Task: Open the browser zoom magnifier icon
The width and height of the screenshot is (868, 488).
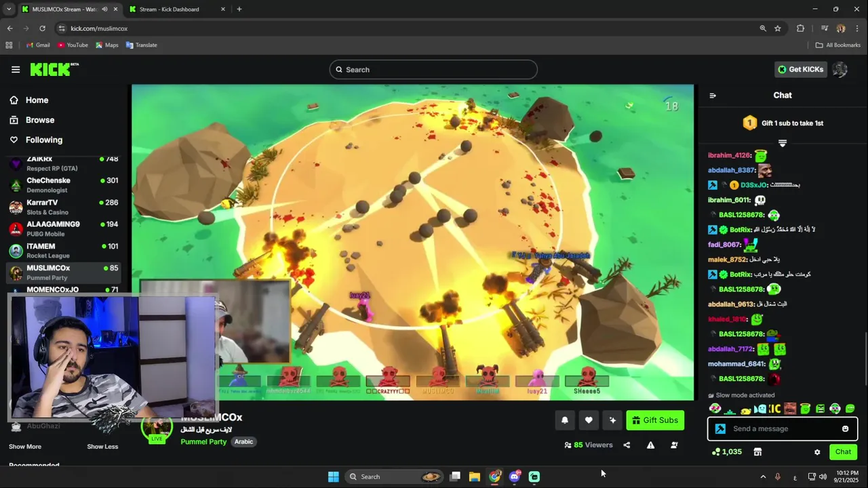Action: [x=763, y=28]
